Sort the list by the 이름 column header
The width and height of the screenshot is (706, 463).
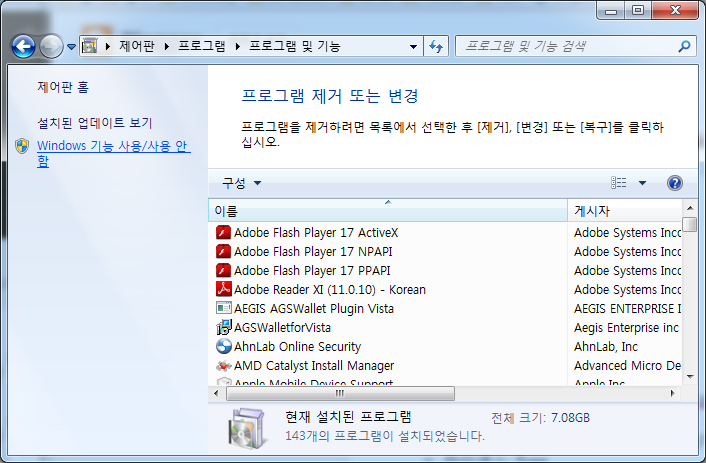[388, 210]
